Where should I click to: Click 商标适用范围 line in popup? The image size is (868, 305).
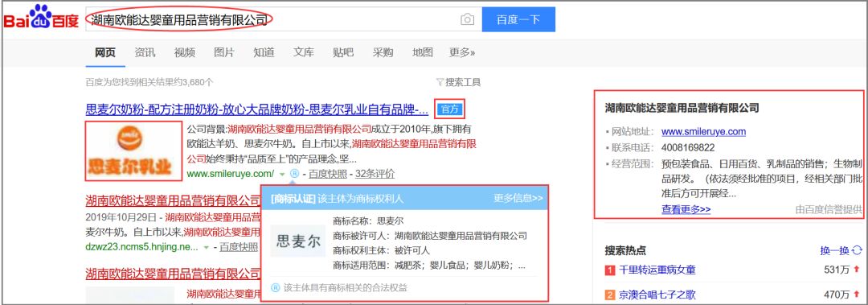coord(429,265)
